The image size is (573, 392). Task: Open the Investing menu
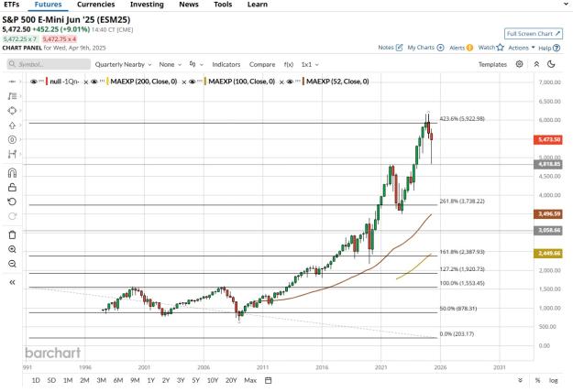pyautogui.click(x=147, y=5)
